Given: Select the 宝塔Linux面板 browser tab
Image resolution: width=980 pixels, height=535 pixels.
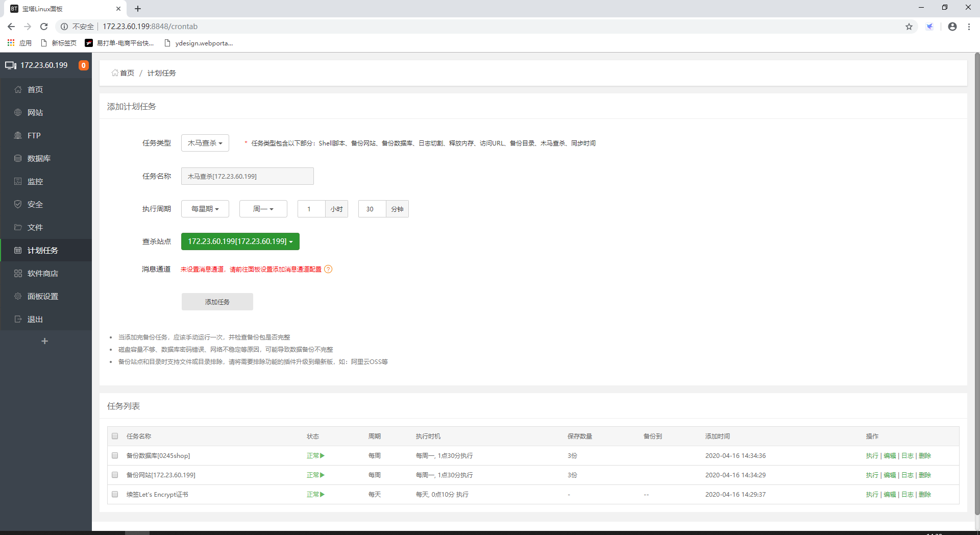Looking at the screenshot, I should (65, 9).
